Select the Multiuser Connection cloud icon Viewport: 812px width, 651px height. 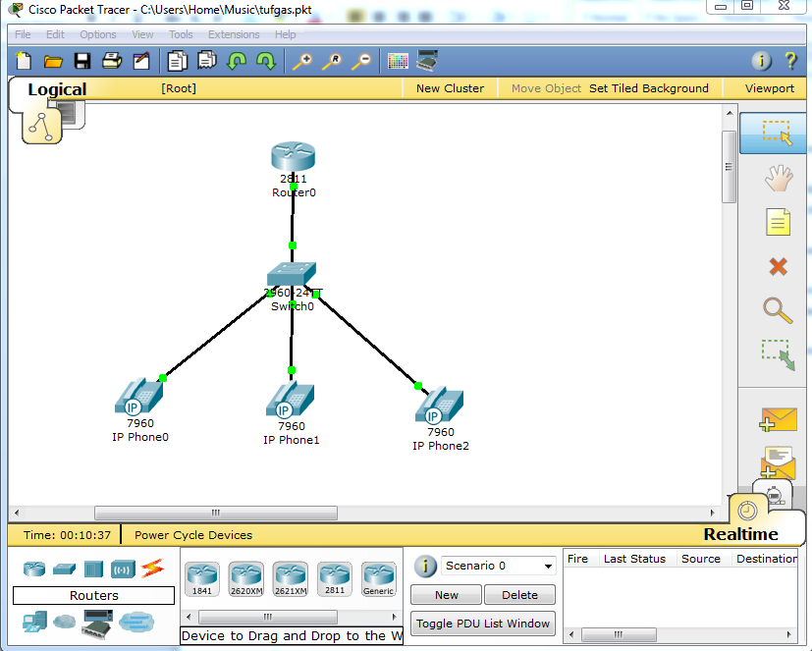136,622
